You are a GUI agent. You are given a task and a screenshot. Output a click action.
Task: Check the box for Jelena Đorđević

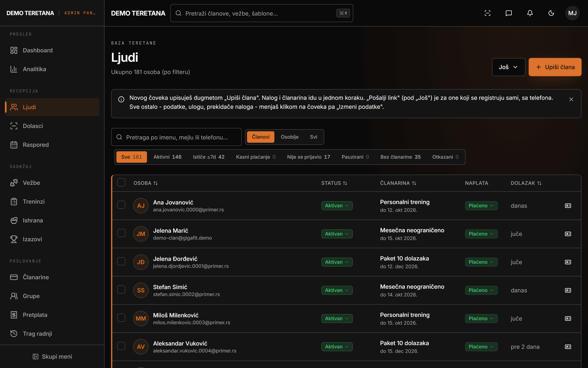121,261
